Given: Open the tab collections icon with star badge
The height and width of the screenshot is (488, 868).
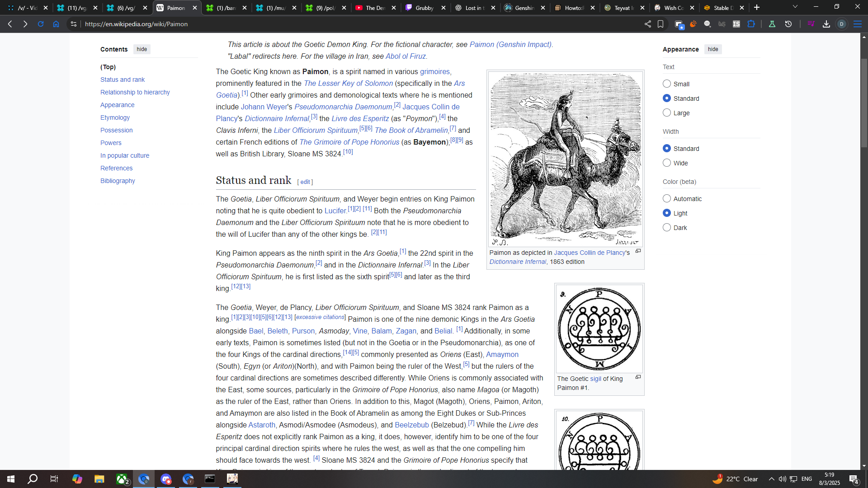Looking at the screenshot, I should pos(679,24).
